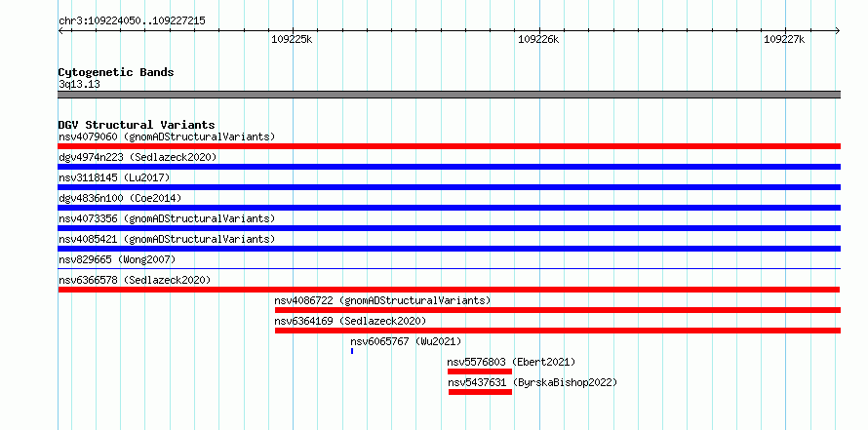Click the red nsv6364169 variant bar
Screen dimensions: 868x430
pyautogui.click(x=558, y=331)
